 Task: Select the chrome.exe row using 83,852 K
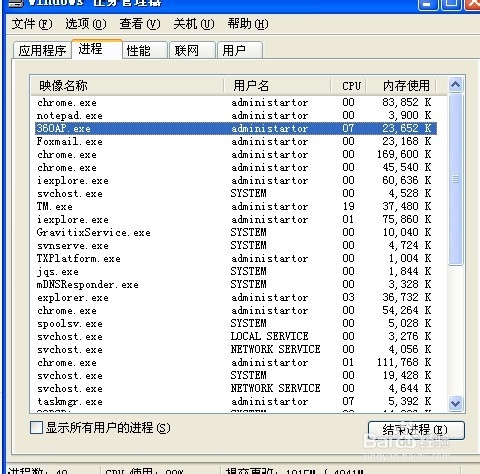pos(236,102)
